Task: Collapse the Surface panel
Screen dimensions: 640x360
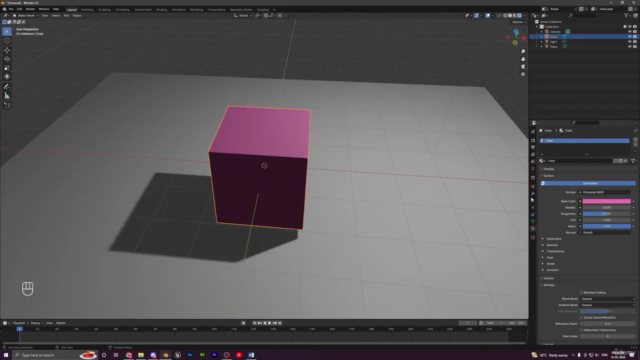Action: [x=548, y=176]
